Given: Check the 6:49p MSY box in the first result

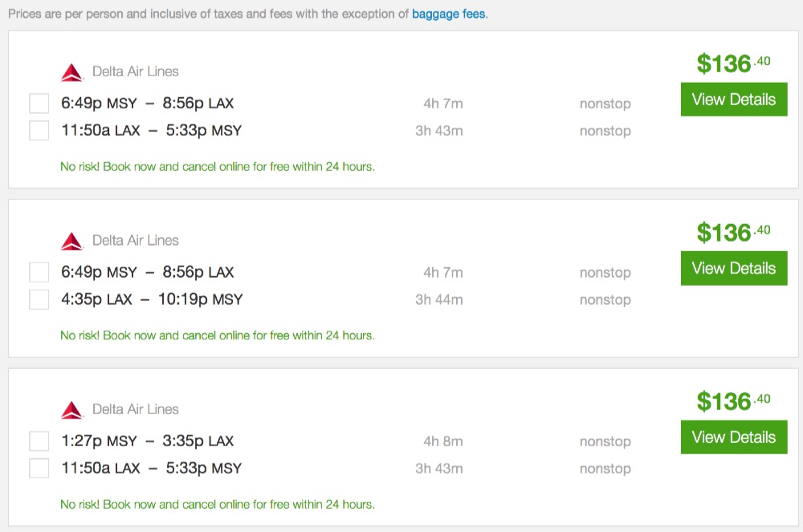Looking at the screenshot, I should pos(39,104).
